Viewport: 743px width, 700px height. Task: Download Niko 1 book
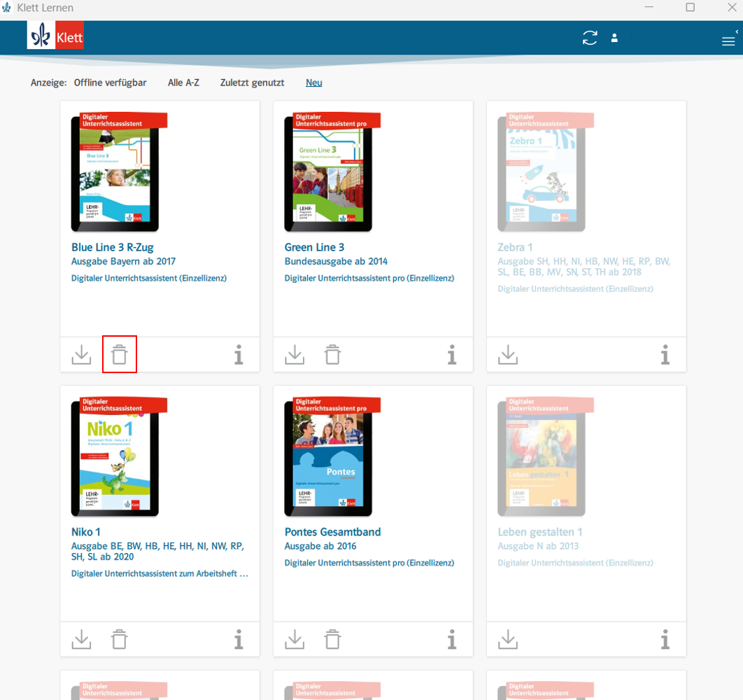click(x=81, y=639)
